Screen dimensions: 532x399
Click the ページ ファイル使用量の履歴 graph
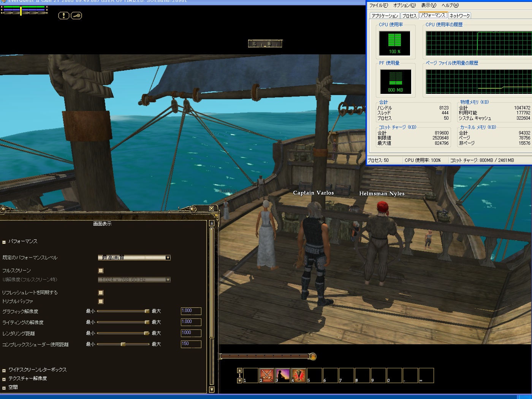point(479,82)
